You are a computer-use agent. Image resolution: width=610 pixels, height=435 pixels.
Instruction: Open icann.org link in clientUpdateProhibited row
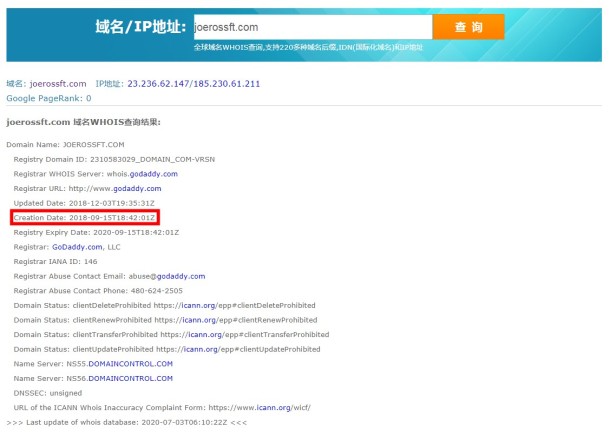(x=201, y=349)
